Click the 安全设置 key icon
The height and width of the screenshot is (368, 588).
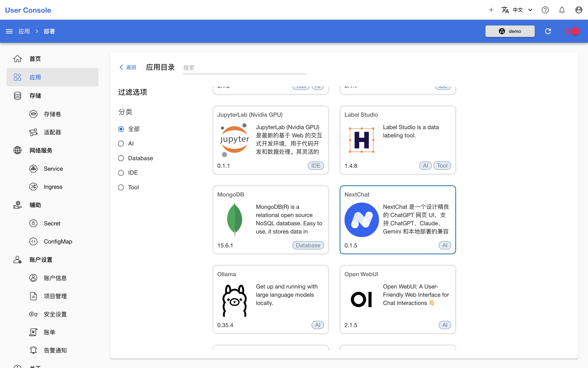[x=33, y=314]
